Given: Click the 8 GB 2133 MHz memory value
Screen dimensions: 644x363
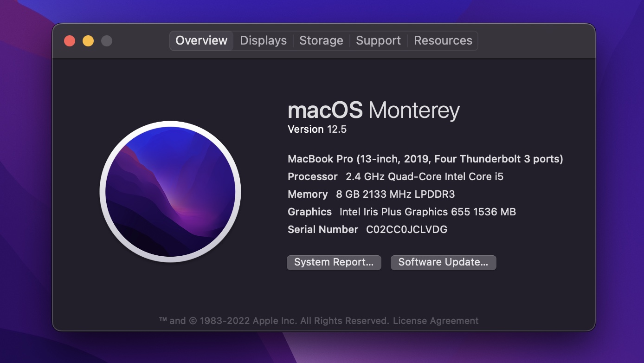Looking at the screenshot, I should (x=395, y=194).
